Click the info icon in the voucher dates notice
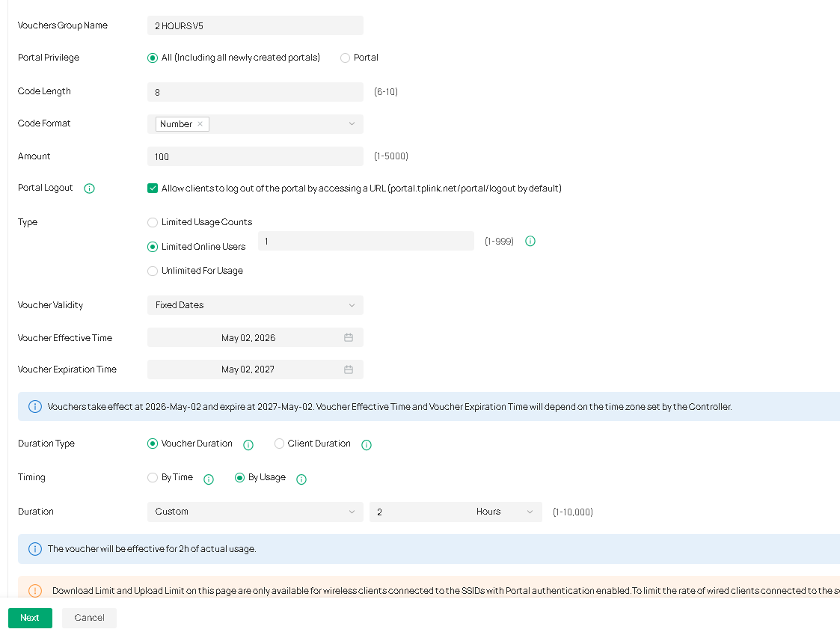The image size is (840, 638). pyautogui.click(x=35, y=407)
